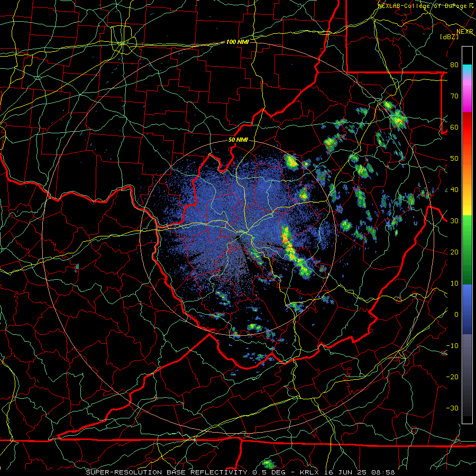476x476 pixels.
Task: Click the 70 value on dBZ scale
Action: point(454,96)
